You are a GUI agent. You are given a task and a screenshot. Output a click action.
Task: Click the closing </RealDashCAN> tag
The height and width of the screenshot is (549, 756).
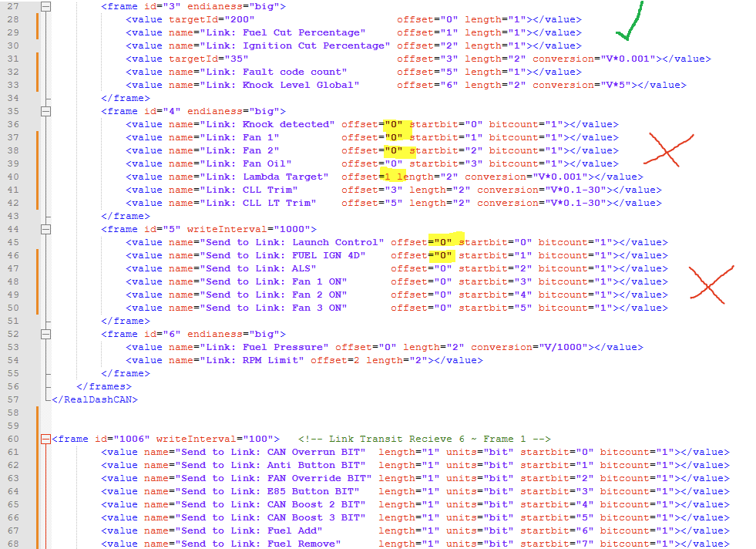(95, 399)
